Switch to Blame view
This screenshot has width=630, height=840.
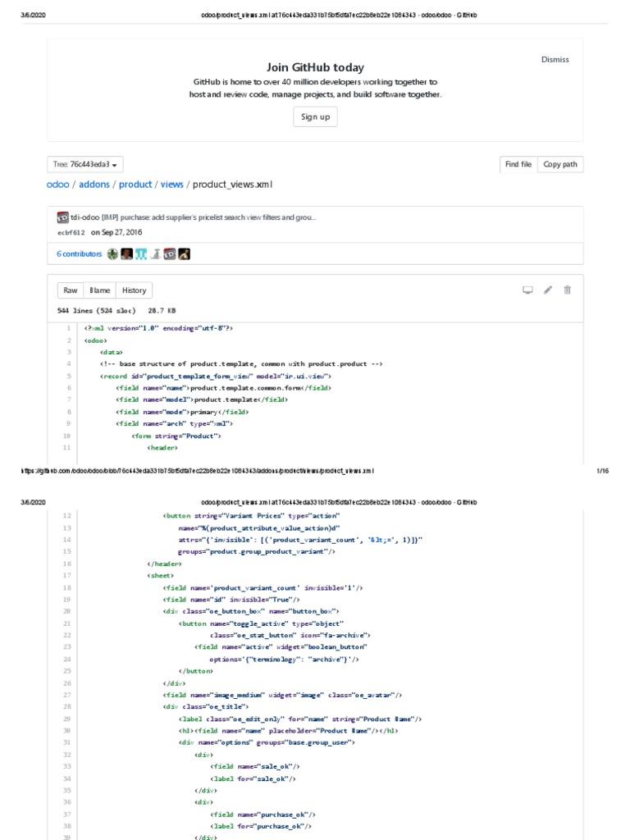[100, 290]
